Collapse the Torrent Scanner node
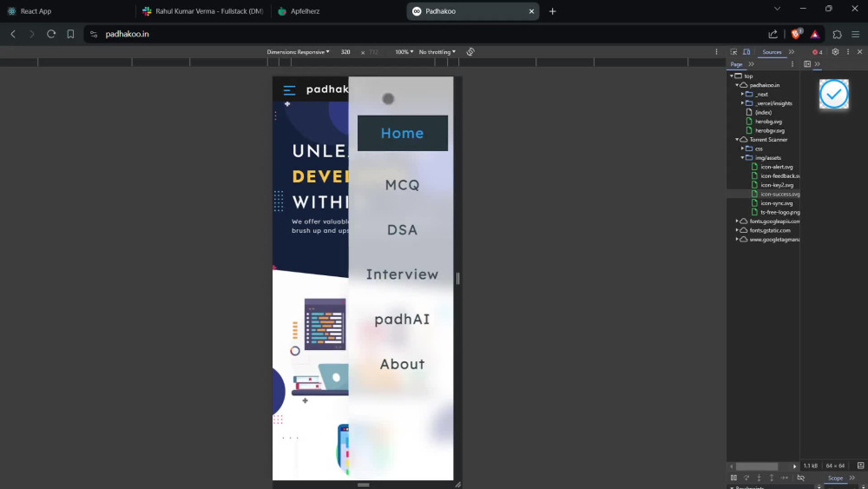The image size is (868, 489). pos(737,140)
